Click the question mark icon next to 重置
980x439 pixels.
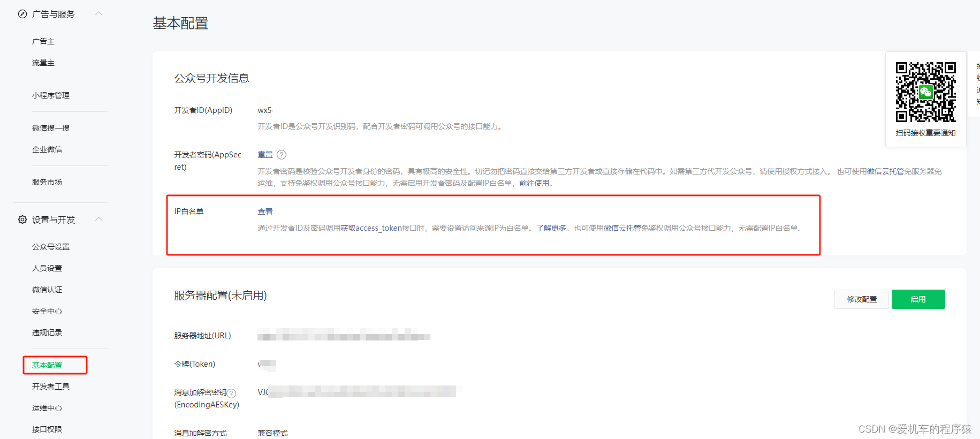click(x=282, y=155)
